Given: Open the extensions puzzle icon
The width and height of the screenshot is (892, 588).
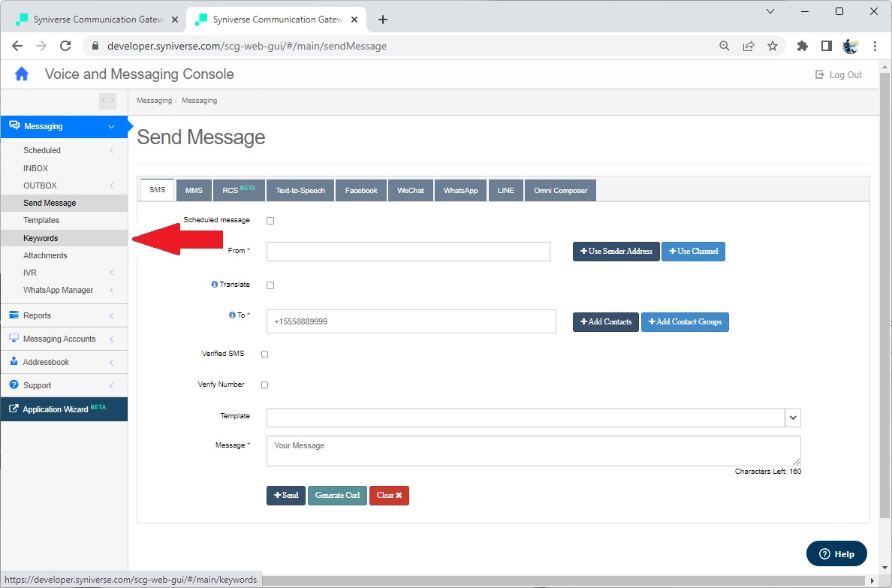Looking at the screenshot, I should (x=802, y=46).
